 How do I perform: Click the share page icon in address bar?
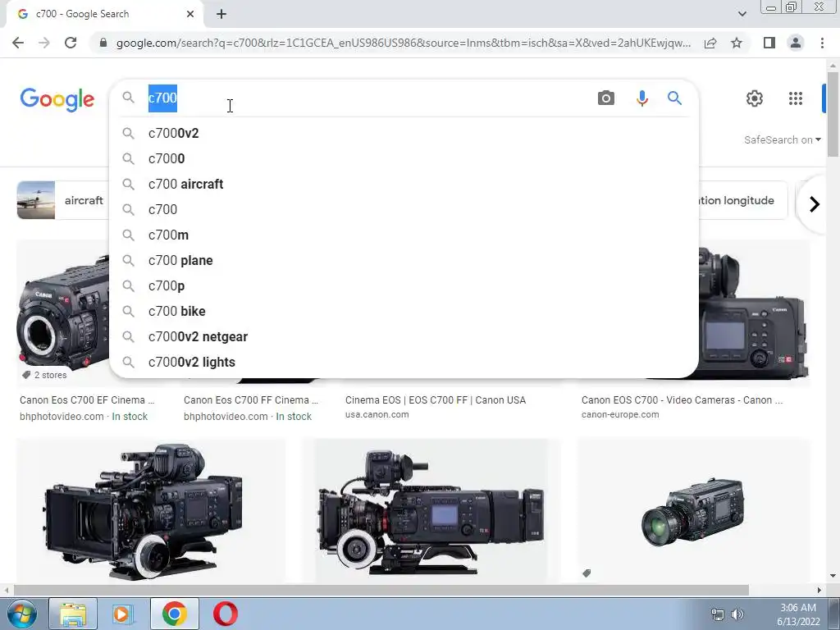tap(710, 43)
